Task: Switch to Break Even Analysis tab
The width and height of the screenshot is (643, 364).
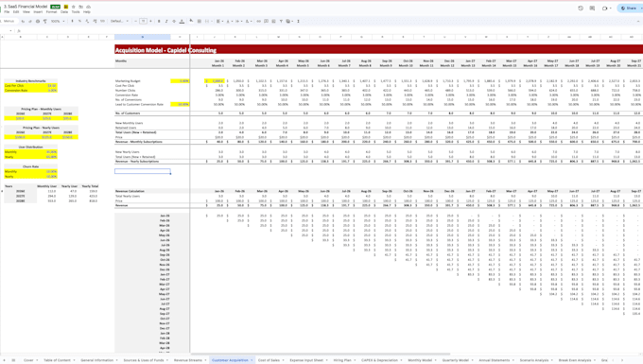Action: pos(575,360)
